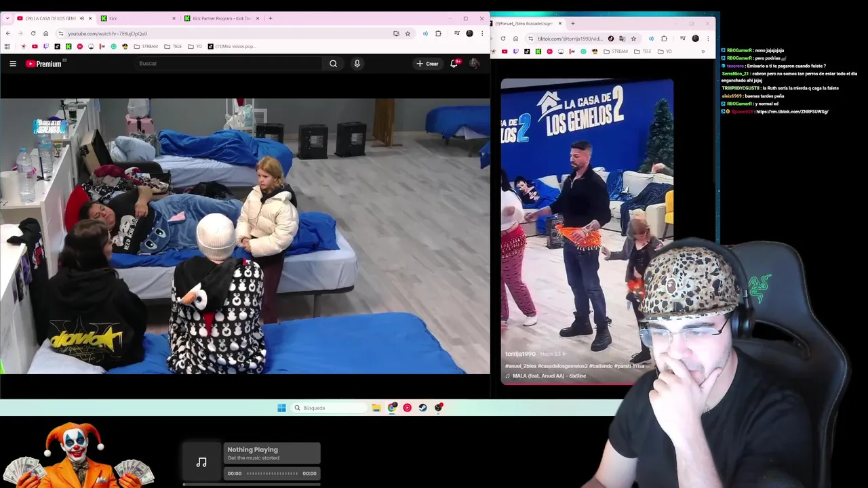
Task: Open the STREAM bookmarks folder in left window
Action: click(x=146, y=46)
